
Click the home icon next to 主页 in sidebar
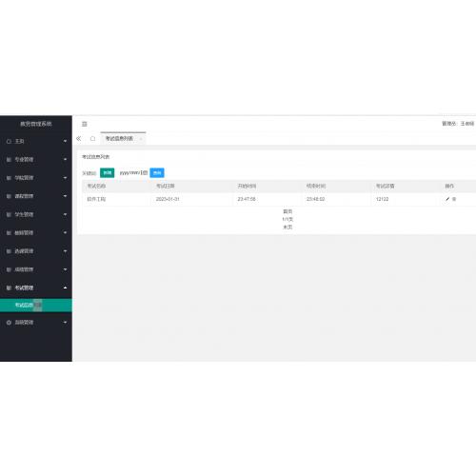(x=9, y=141)
